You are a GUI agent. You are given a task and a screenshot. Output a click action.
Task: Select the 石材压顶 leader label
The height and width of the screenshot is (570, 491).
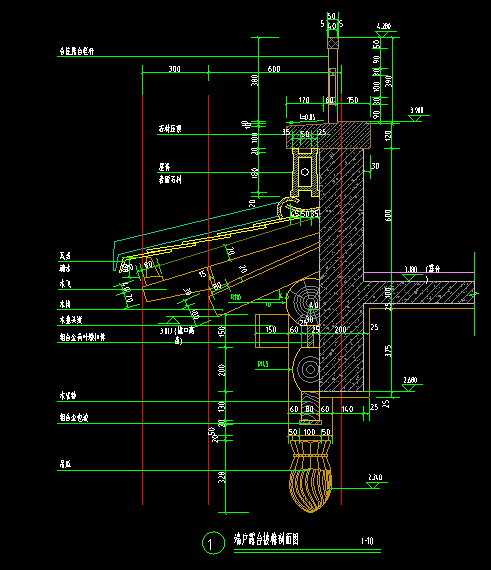pos(170,129)
